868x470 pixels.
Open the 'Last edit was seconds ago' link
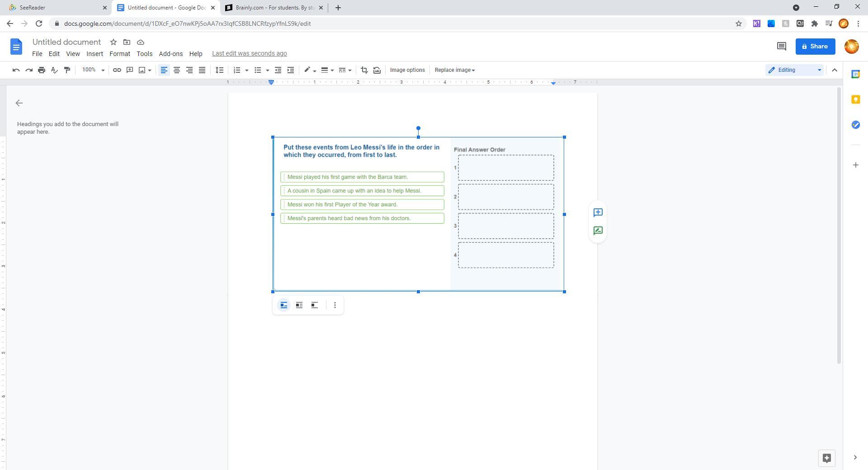tap(249, 54)
